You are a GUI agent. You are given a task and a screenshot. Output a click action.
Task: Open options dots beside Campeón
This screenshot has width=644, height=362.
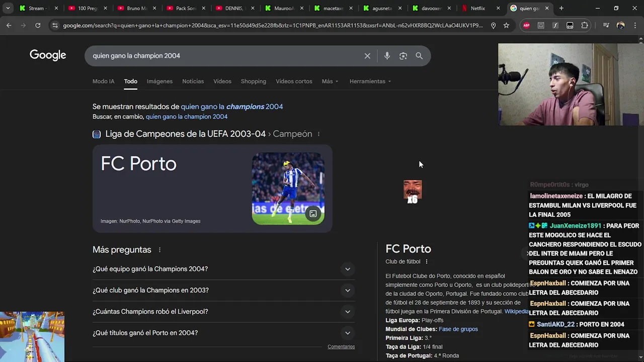click(x=318, y=134)
